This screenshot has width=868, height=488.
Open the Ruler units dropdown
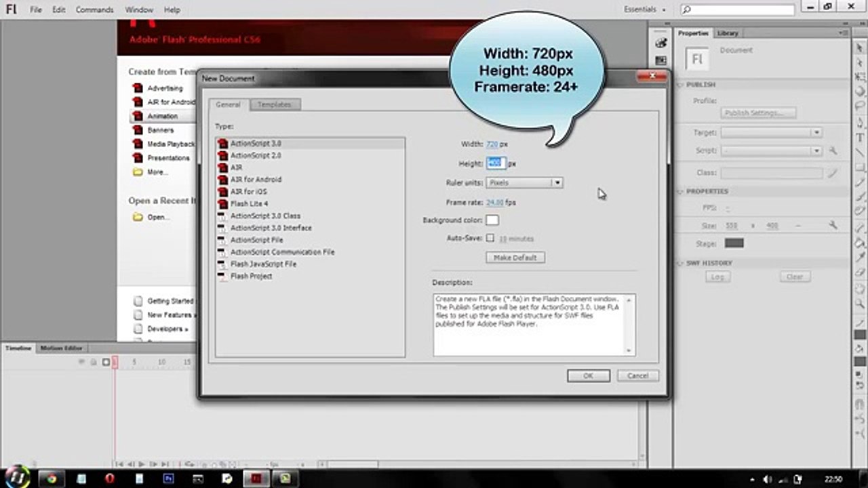tap(524, 182)
